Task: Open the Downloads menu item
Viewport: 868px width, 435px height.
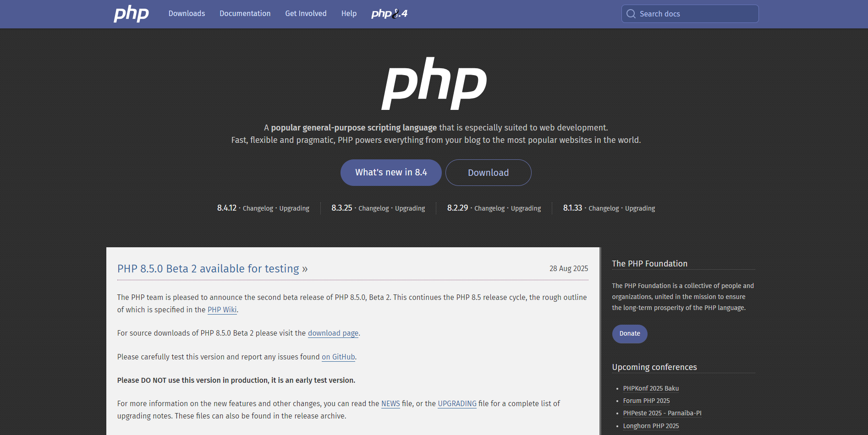Action: coord(187,13)
